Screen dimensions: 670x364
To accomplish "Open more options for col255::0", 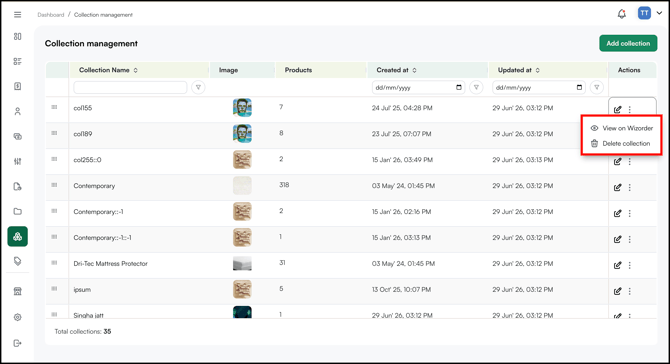I will click(629, 161).
